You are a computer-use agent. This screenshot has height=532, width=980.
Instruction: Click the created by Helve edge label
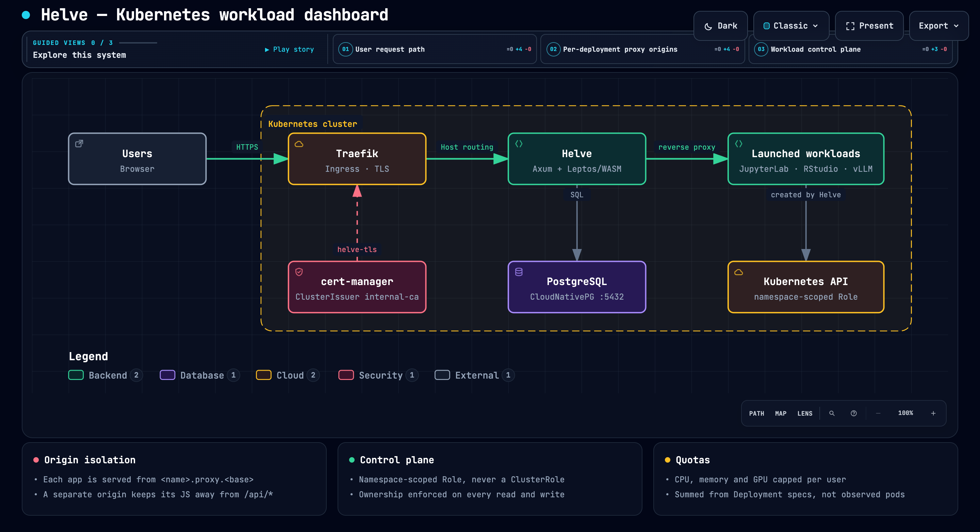point(806,195)
